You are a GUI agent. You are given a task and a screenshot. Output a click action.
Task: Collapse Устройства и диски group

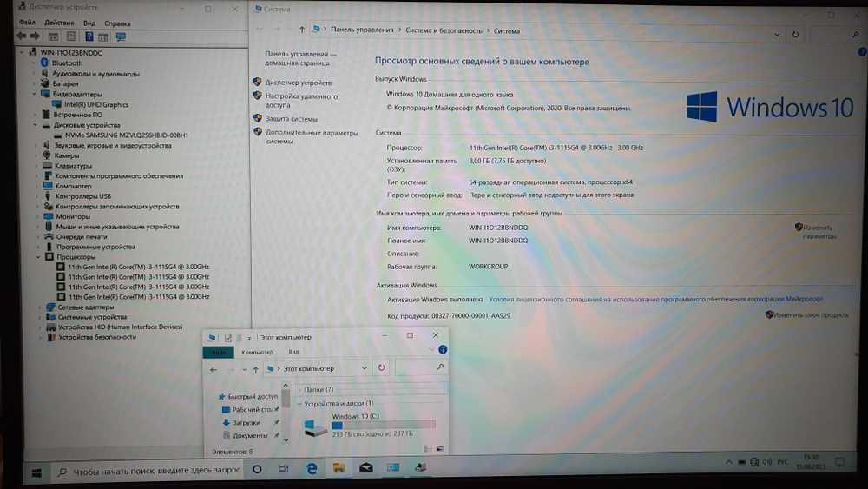click(299, 404)
